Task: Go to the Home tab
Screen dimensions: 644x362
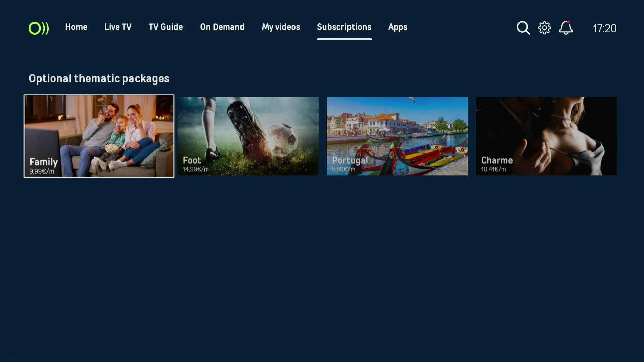Action: pyautogui.click(x=76, y=27)
